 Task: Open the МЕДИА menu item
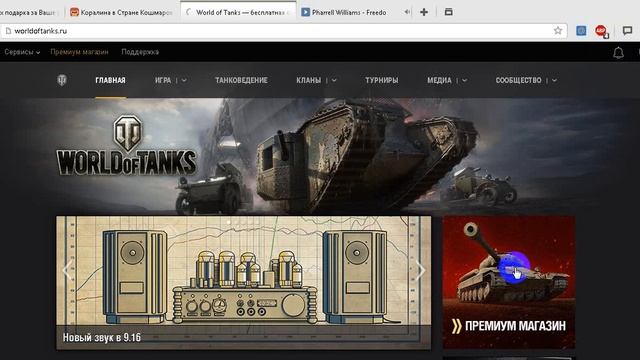pyautogui.click(x=439, y=80)
